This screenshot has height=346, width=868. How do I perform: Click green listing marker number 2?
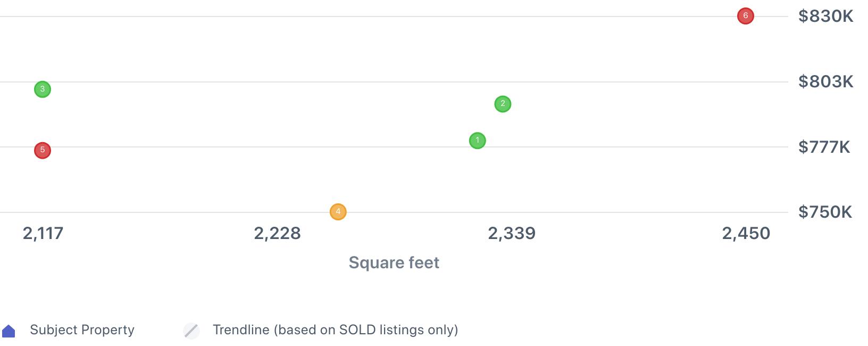click(x=503, y=104)
